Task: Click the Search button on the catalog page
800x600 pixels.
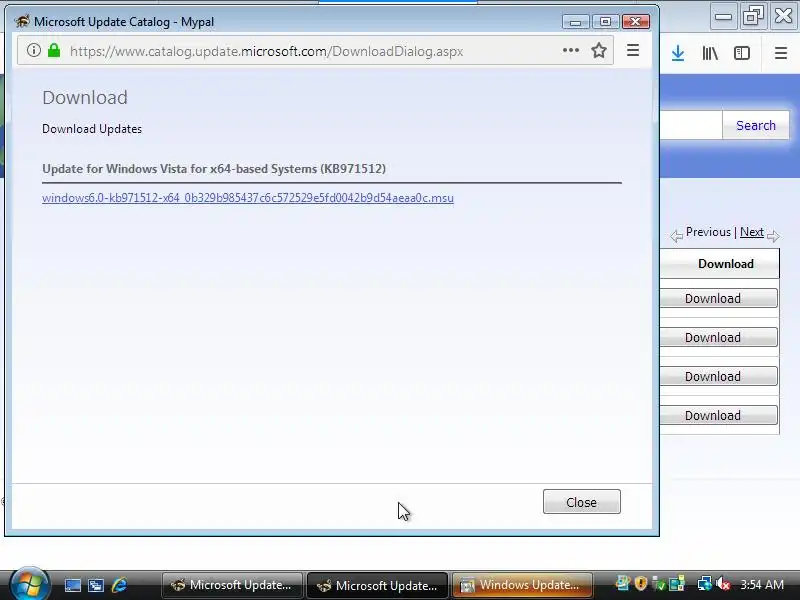Action: 756,126
